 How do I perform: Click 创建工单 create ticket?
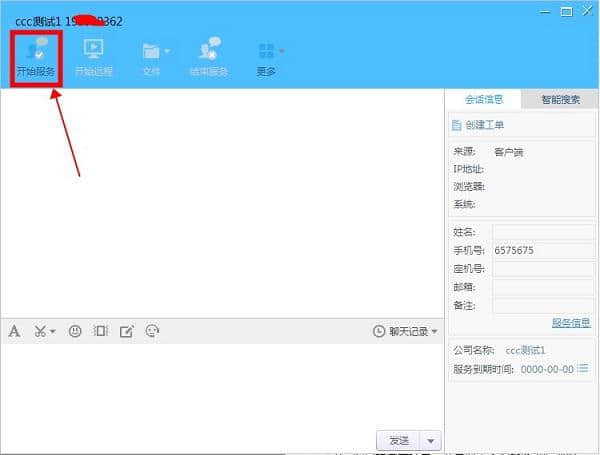tap(478, 125)
